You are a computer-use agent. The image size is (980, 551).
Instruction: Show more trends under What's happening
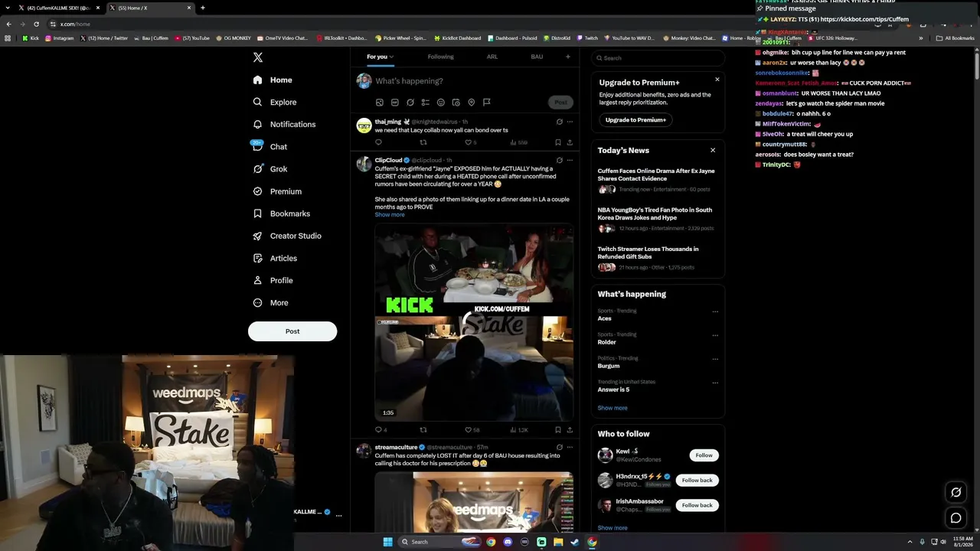click(x=612, y=408)
